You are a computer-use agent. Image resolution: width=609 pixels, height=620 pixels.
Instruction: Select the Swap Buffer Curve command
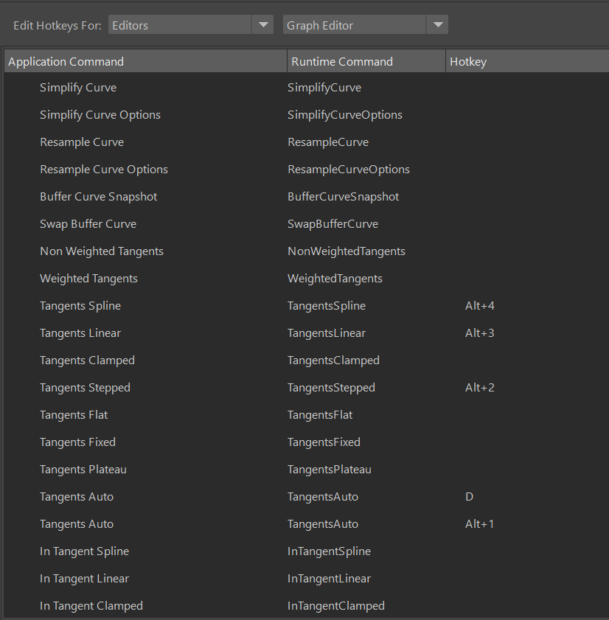pos(88,224)
